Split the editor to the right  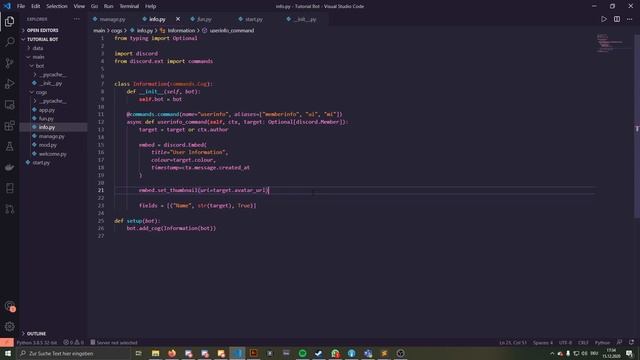[x=617, y=19]
